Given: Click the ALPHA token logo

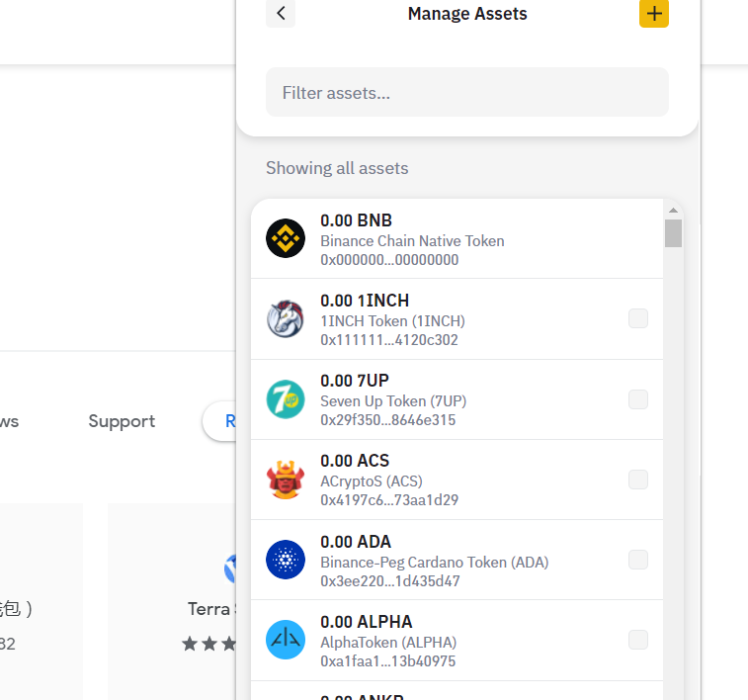Looking at the screenshot, I should [286, 640].
